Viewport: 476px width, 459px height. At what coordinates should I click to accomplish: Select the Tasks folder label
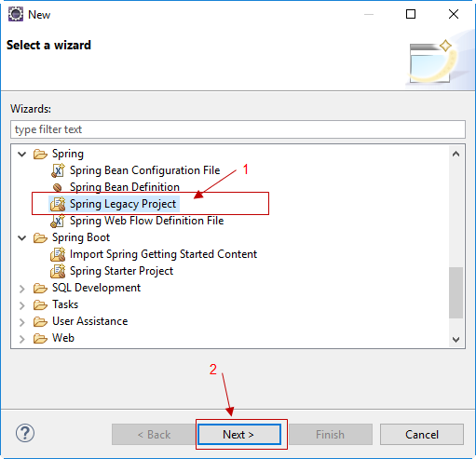pos(65,304)
